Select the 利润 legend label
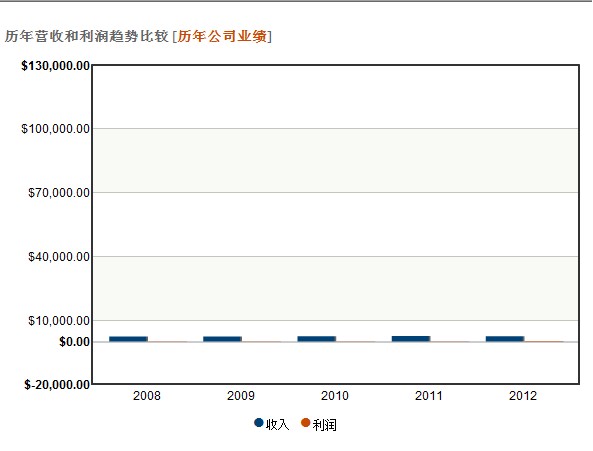Viewport: 593px width, 451px height. [x=324, y=425]
